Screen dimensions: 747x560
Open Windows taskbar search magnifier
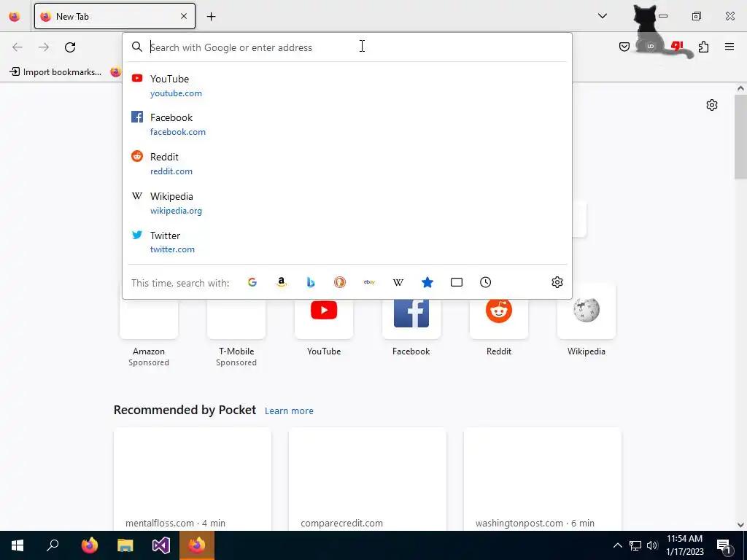[53, 545]
